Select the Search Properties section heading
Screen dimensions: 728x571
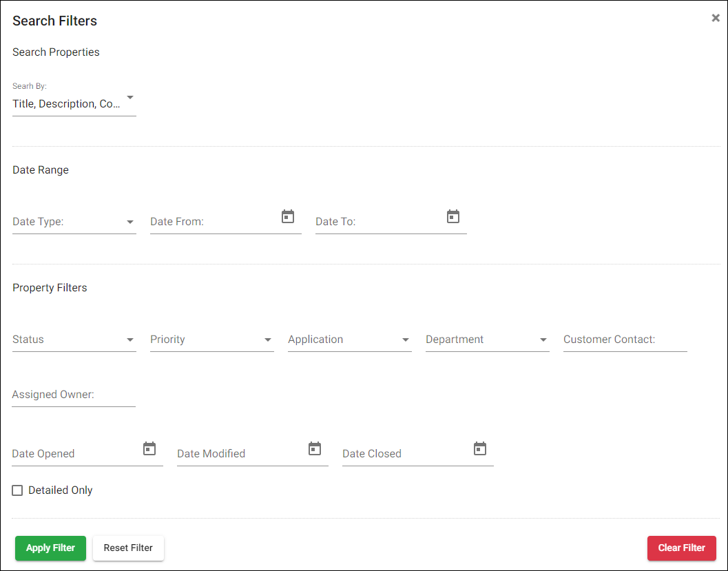pos(56,52)
